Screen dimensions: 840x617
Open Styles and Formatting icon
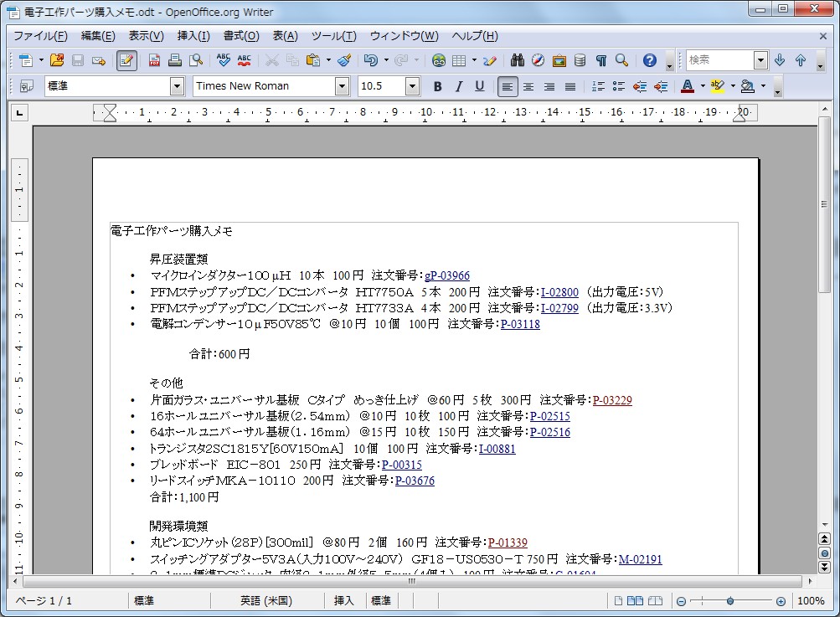click(x=26, y=86)
